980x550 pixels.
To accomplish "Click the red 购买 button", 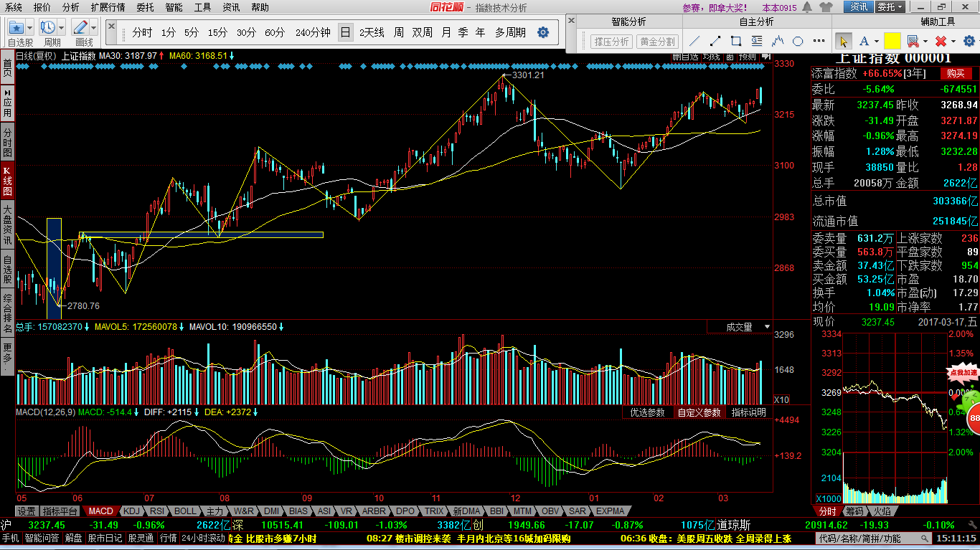I will click(956, 73).
